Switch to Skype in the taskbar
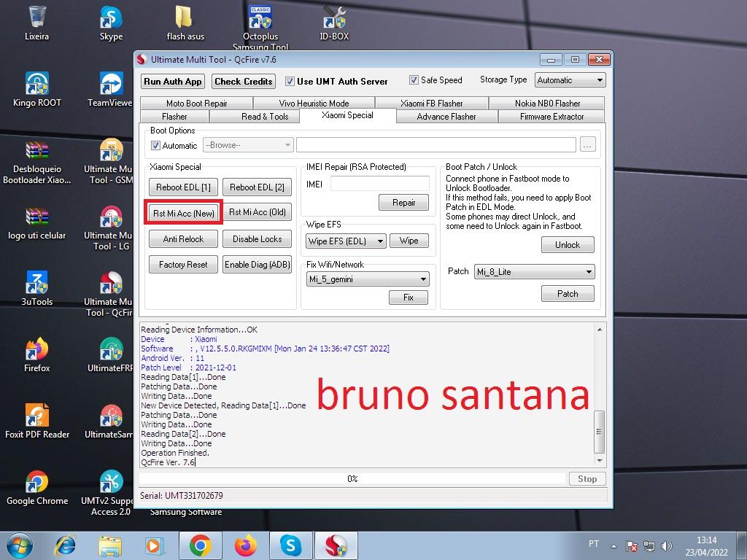The height and width of the screenshot is (560, 747). (290, 545)
